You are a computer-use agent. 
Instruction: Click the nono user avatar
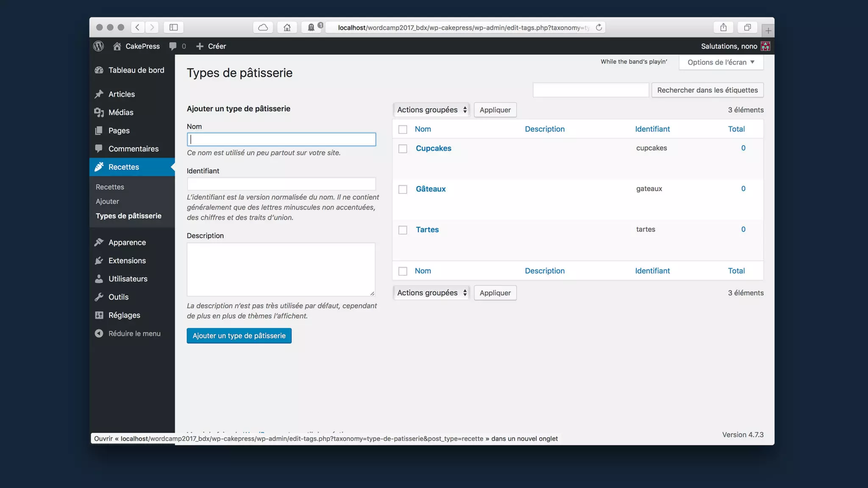tap(765, 46)
